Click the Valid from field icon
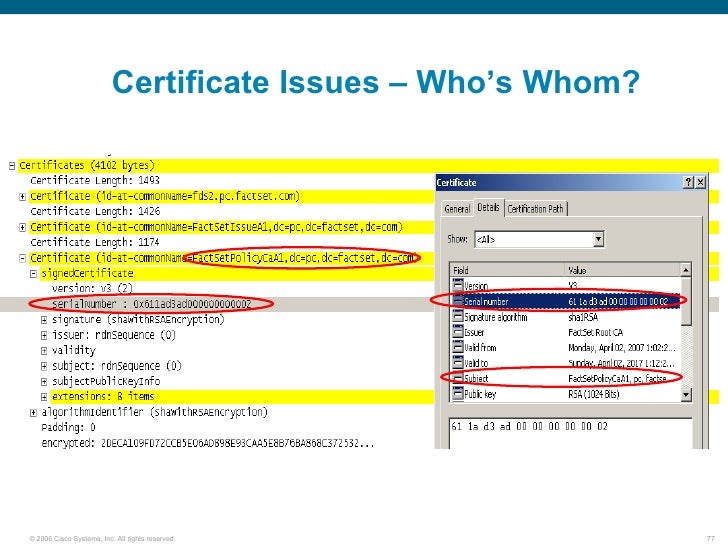 point(458,347)
